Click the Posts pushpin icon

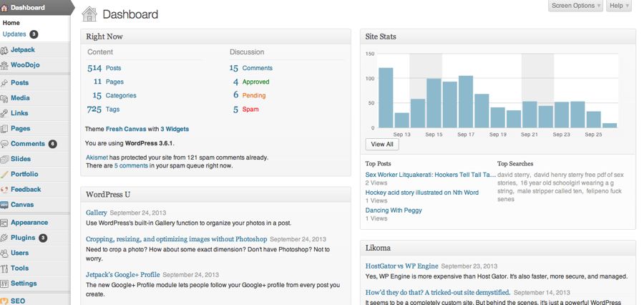click(4, 83)
